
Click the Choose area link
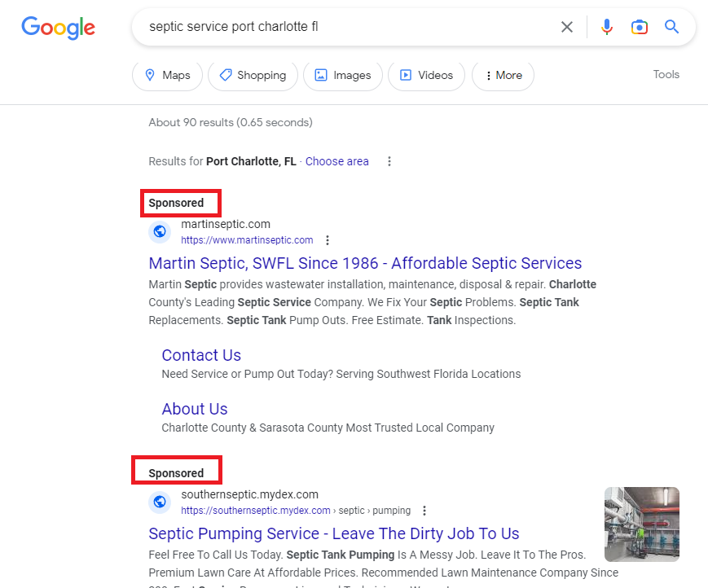click(x=336, y=161)
